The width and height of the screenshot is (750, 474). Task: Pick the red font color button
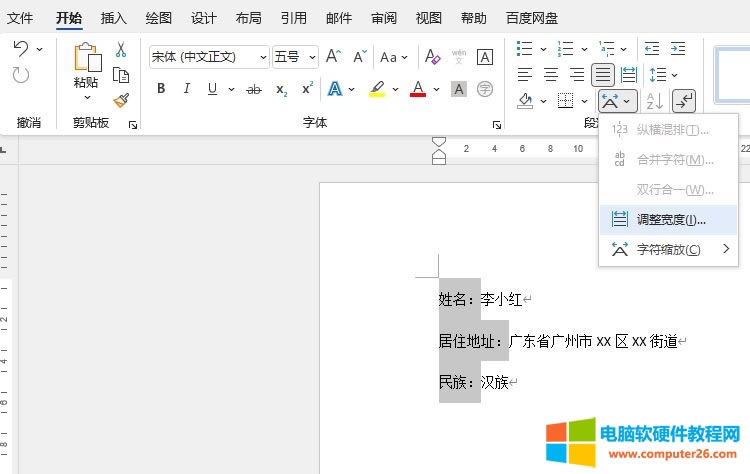tap(418, 89)
